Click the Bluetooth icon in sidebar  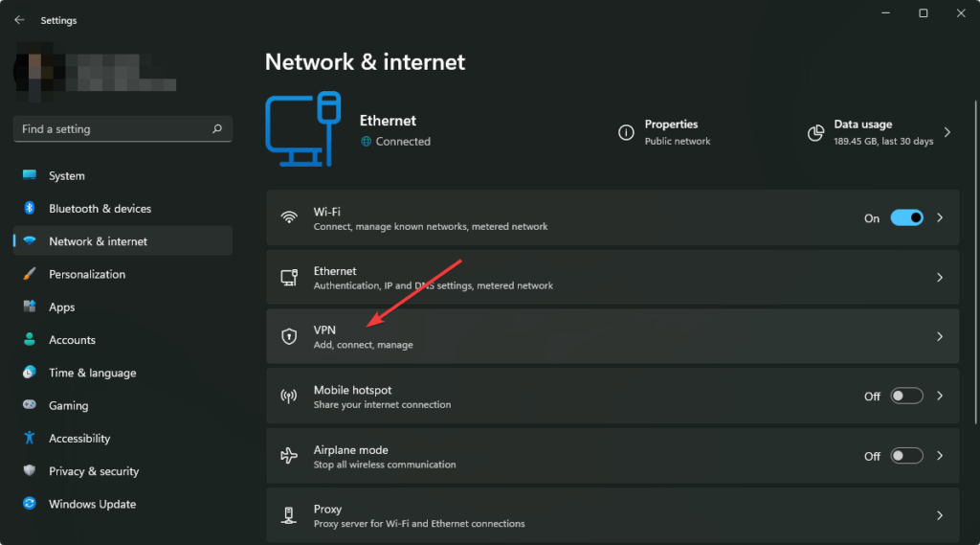click(30, 208)
